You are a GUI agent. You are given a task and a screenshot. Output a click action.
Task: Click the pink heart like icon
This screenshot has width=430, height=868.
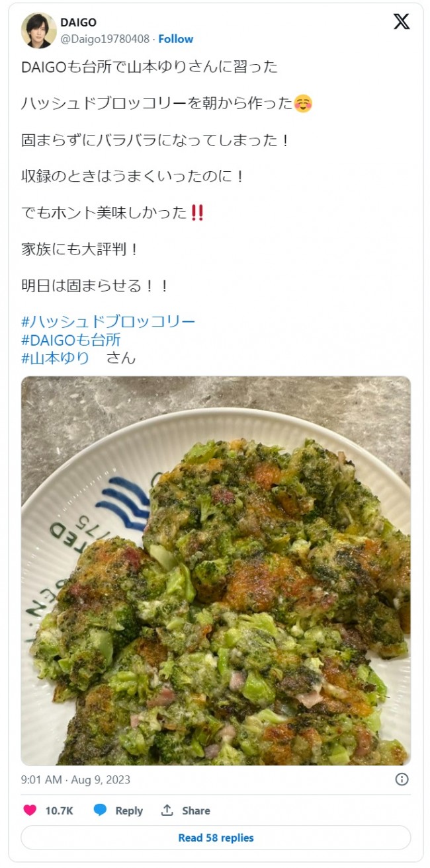coord(30,810)
